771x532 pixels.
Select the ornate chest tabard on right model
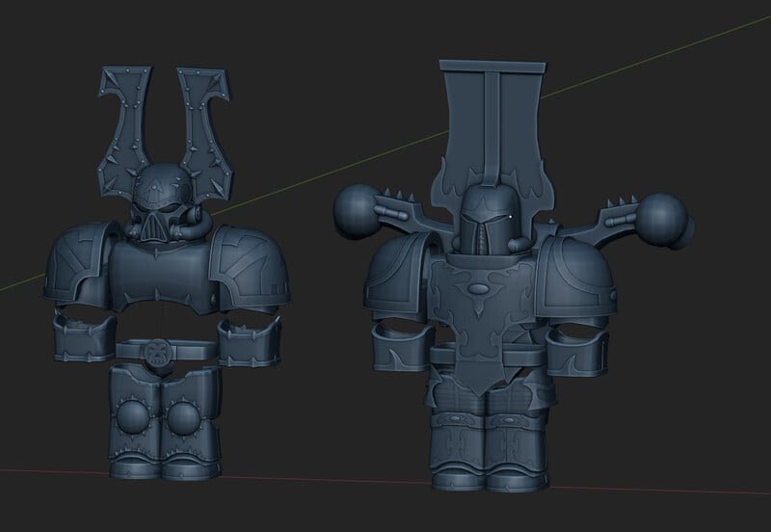click(x=480, y=324)
